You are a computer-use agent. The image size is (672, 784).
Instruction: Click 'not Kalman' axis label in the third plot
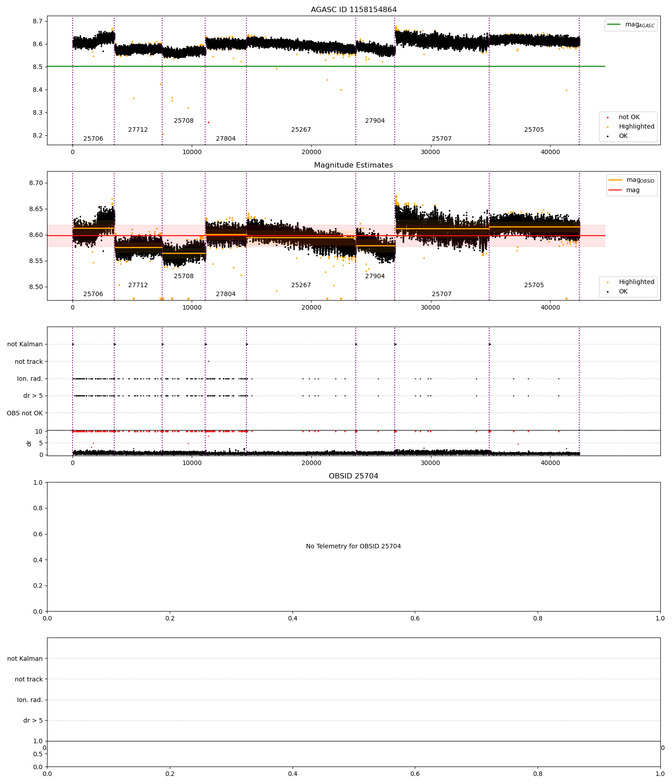pyautogui.click(x=25, y=345)
